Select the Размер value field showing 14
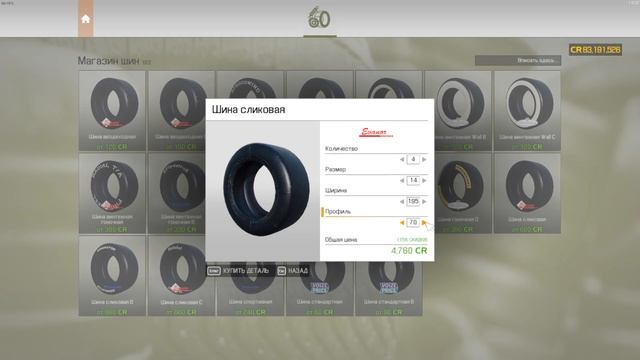The width and height of the screenshot is (640, 360). 413,180
